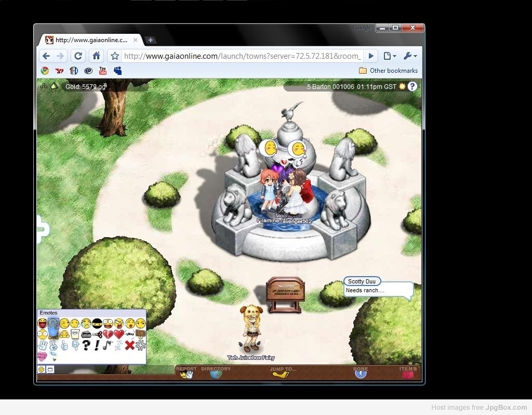This screenshot has width=532, height=415.
Task: Open the Report tool in bottom bar
Action: pos(187,372)
